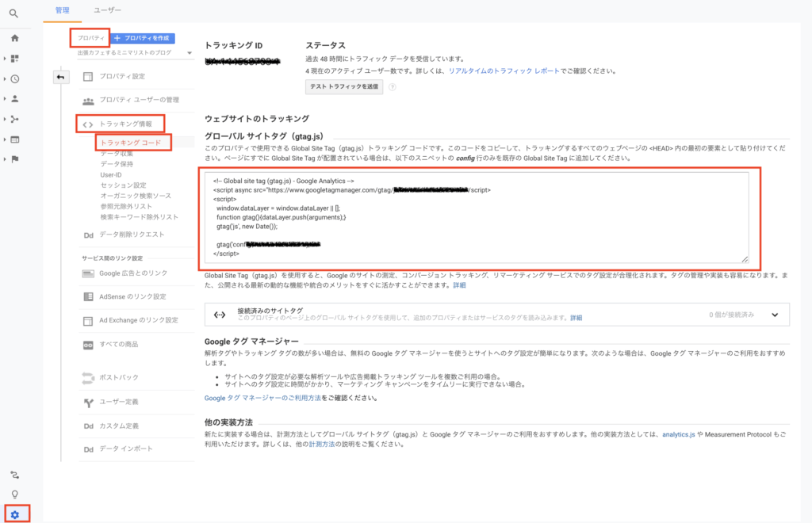Expand the 接続済みのサイトタグ panel chevron
The image size is (812, 523).
point(775,315)
